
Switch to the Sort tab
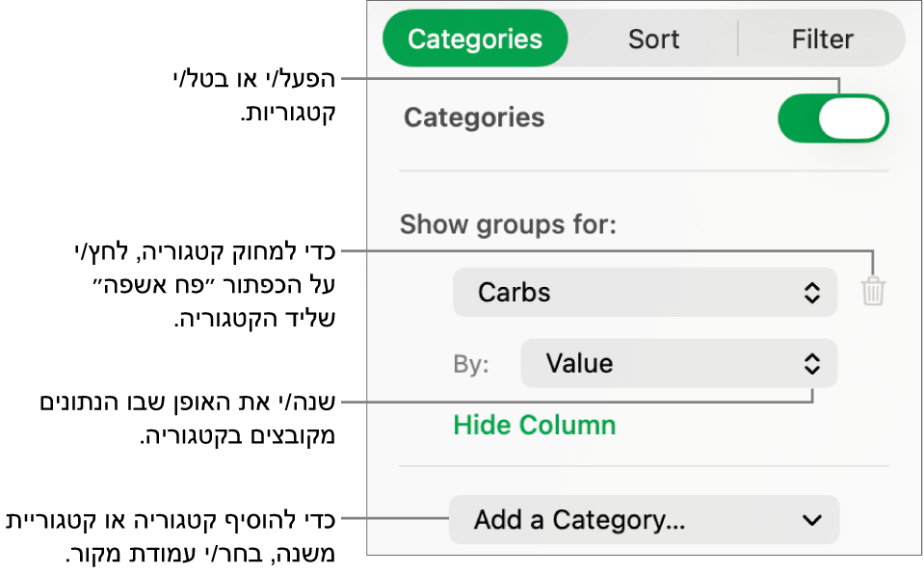(653, 39)
